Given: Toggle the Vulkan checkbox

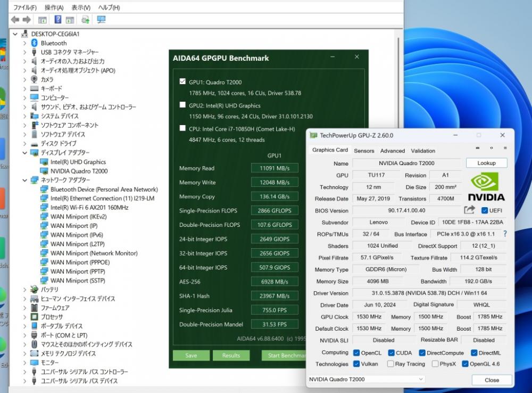Looking at the screenshot, I should pos(356,364).
